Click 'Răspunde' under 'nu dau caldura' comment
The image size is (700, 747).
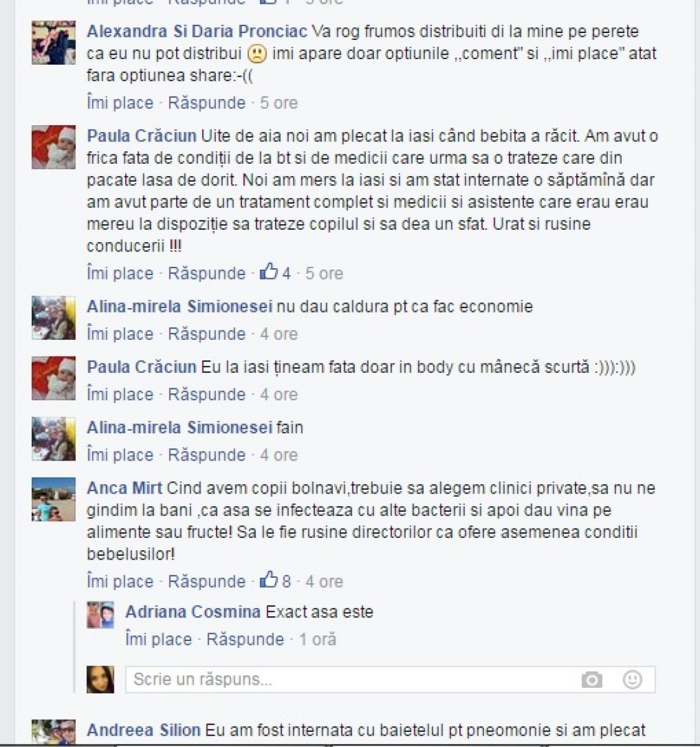coord(207,334)
